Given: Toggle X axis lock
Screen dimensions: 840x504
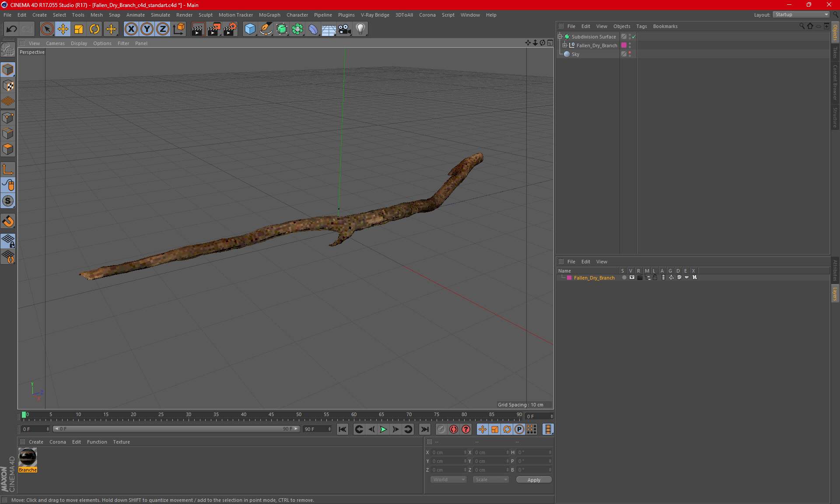Looking at the screenshot, I should (131, 29).
